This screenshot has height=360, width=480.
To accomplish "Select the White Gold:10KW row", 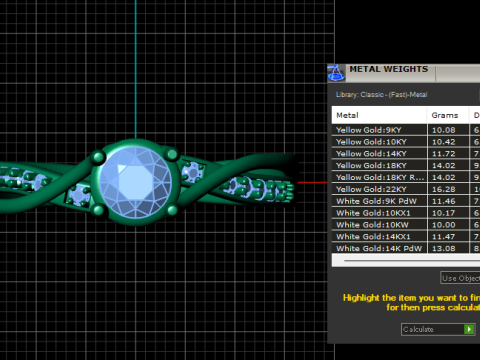I will 406,225.
